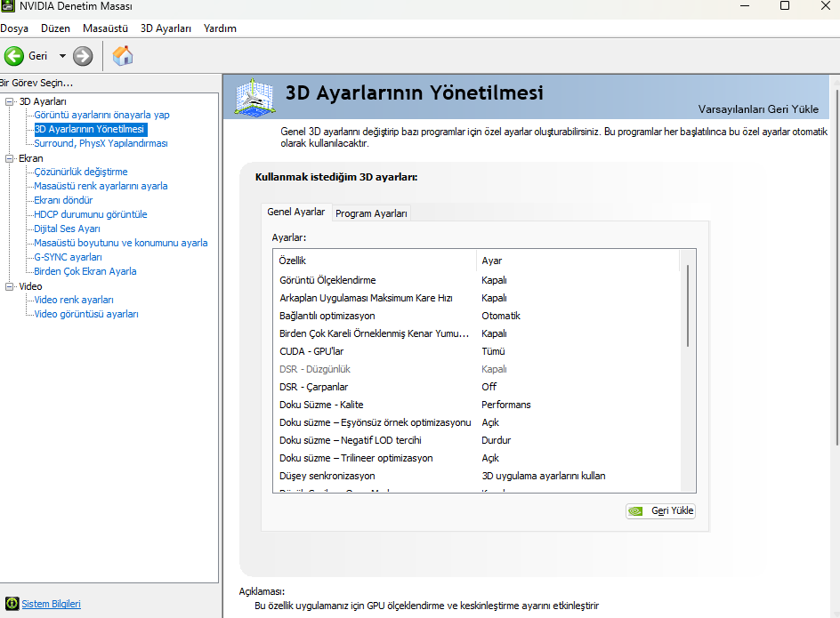
Task: Open Video görüntüsü ayarları
Action: [x=86, y=315]
